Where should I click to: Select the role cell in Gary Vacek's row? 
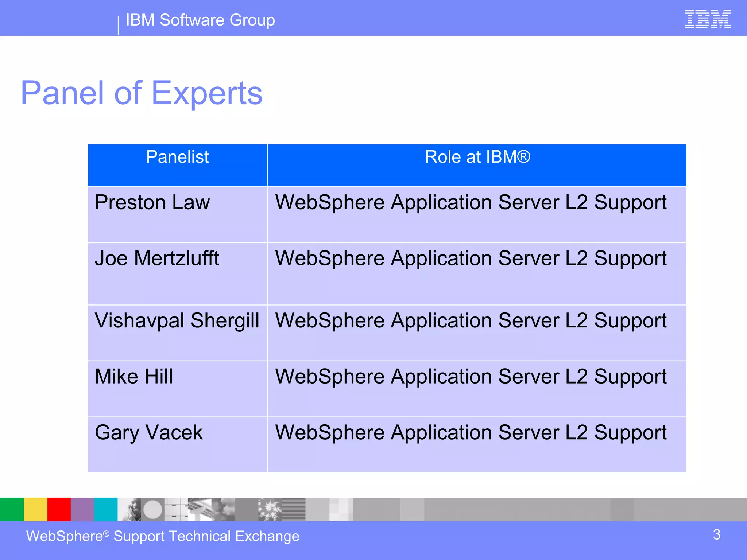tap(477, 444)
